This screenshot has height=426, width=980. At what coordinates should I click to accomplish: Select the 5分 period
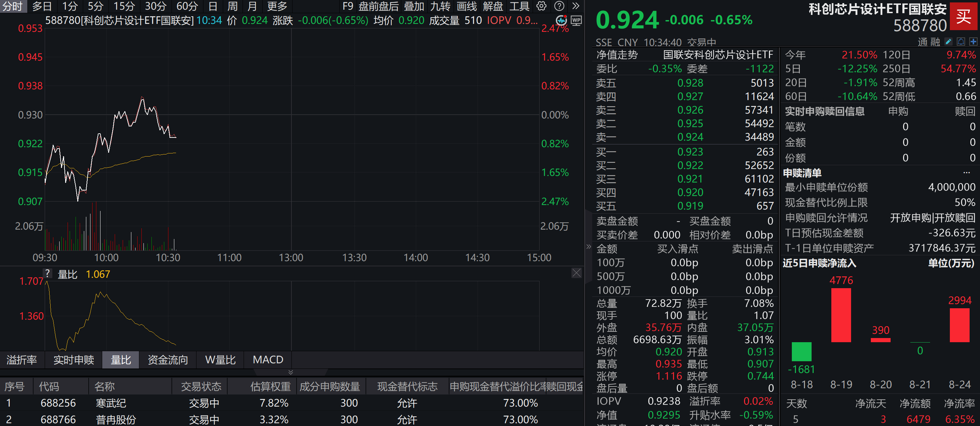[x=95, y=6]
